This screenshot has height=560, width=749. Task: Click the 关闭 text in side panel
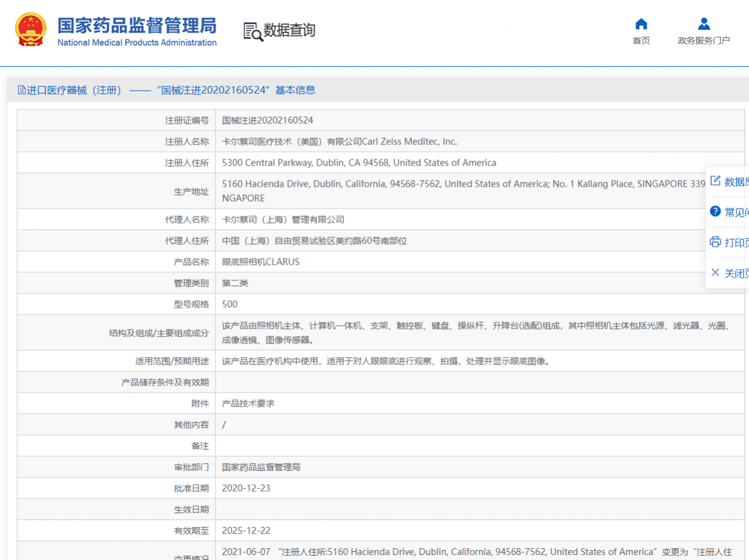(x=737, y=273)
